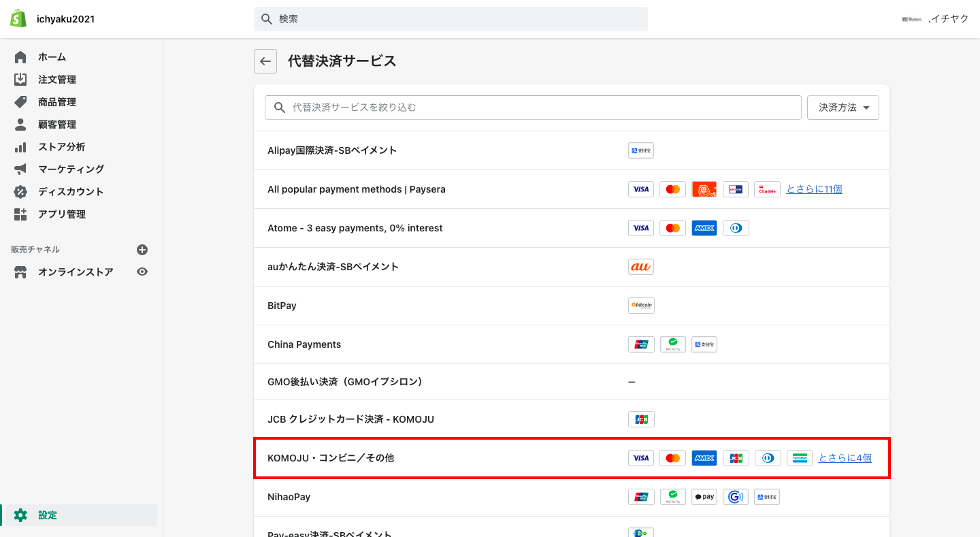
Task: Click UnionPay icon in China Payments row
Action: pos(641,344)
